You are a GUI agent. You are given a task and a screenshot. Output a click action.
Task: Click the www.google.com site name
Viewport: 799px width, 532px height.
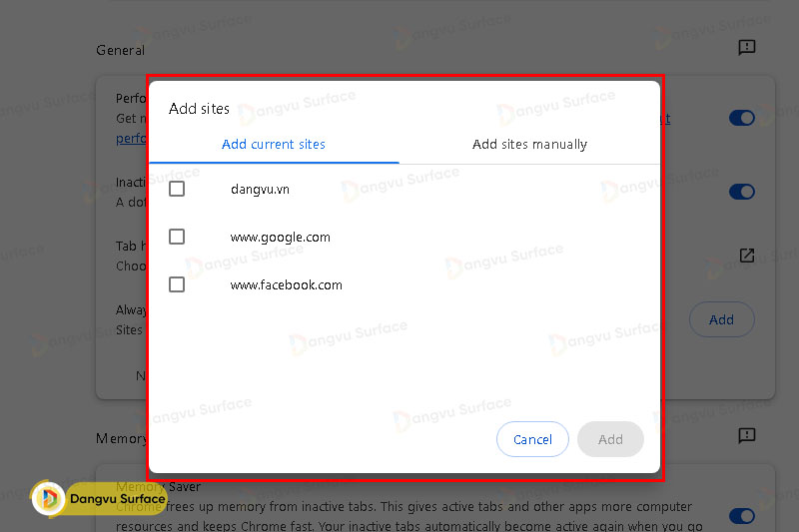pyautogui.click(x=280, y=237)
